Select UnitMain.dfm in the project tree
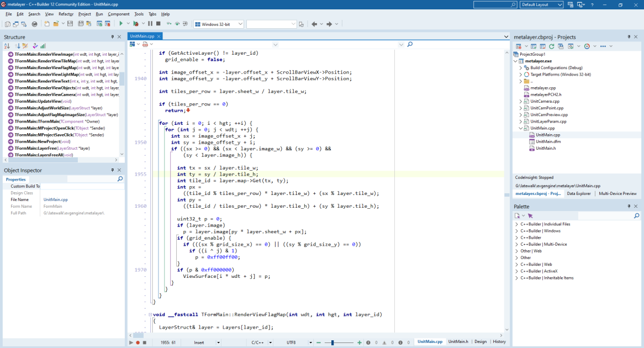The height and width of the screenshot is (348, 644). click(548, 141)
